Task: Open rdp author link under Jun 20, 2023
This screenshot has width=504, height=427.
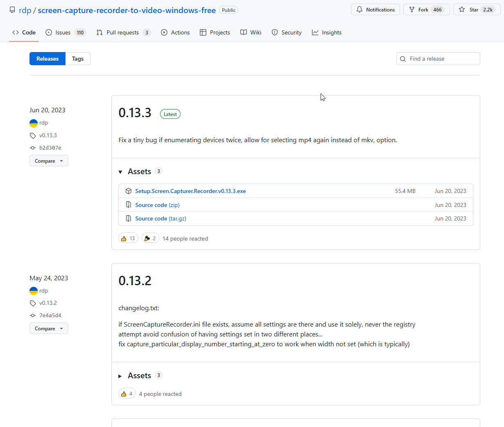Action: point(43,123)
